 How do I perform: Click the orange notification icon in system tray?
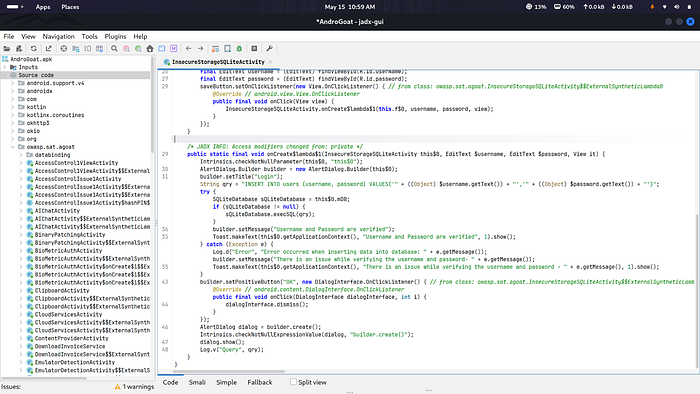point(652,7)
